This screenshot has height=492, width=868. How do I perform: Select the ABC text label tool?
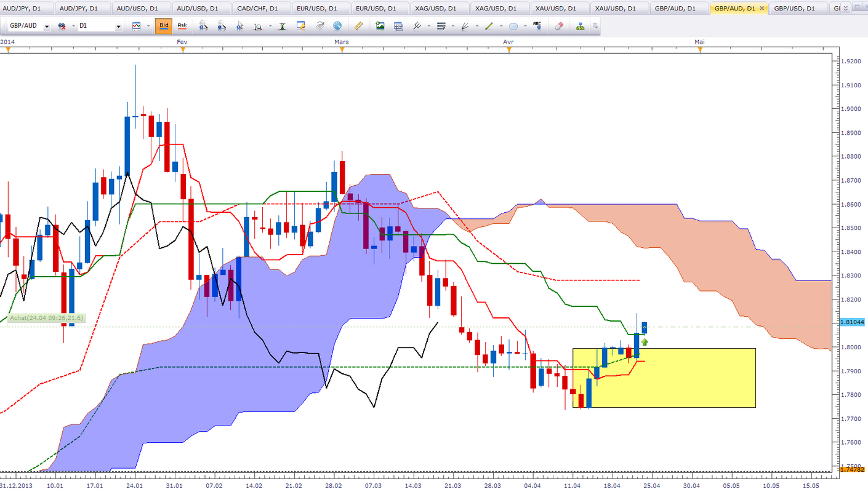click(x=537, y=26)
